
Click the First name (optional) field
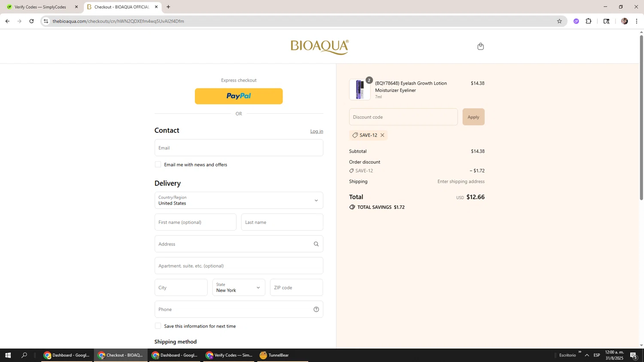[x=195, y=222]
